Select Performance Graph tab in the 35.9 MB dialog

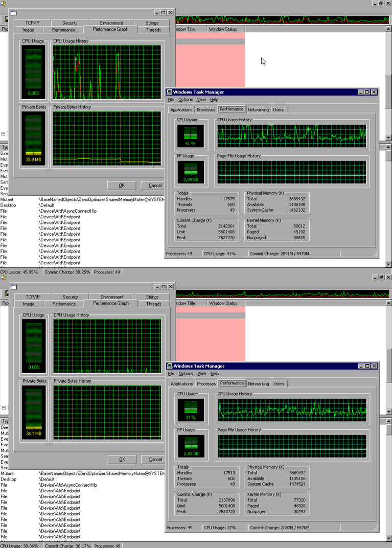coord(110,29)
